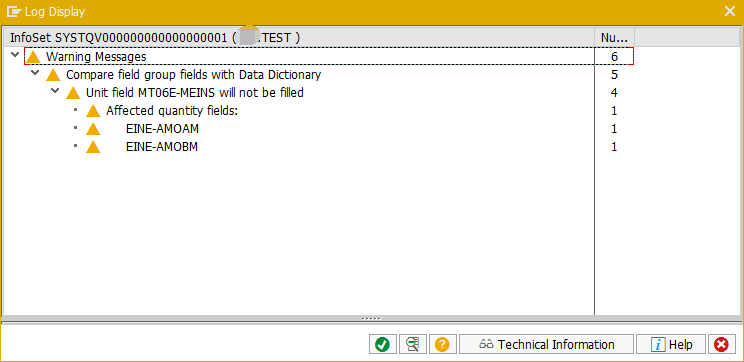This screenshot has height=362, width=744.
Task: Select Compare field group fields with Data Dictionary
Action: [x=194, y=75]
